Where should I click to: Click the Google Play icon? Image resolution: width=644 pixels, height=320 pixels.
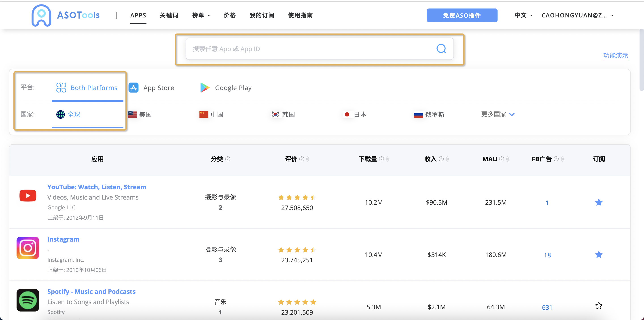205,88
